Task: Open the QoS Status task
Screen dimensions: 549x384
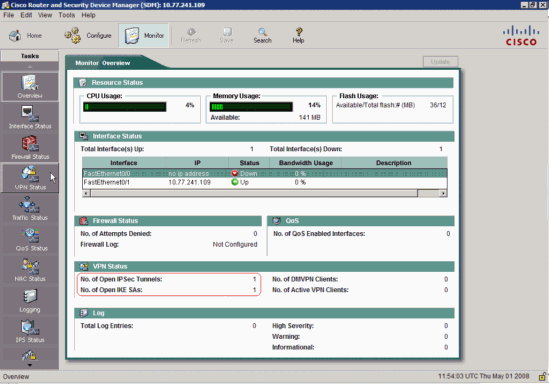Action: (x=30, y=239)
